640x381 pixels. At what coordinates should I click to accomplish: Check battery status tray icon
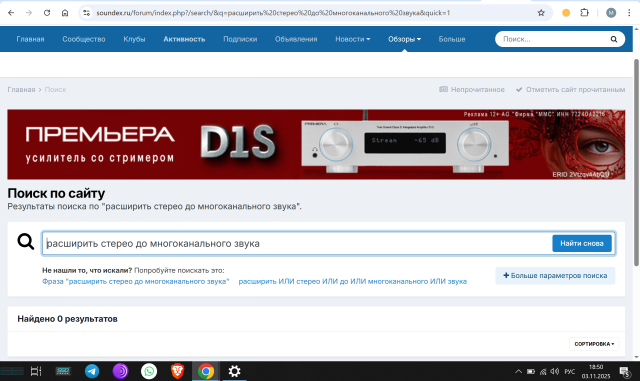(x=531, y=371)
